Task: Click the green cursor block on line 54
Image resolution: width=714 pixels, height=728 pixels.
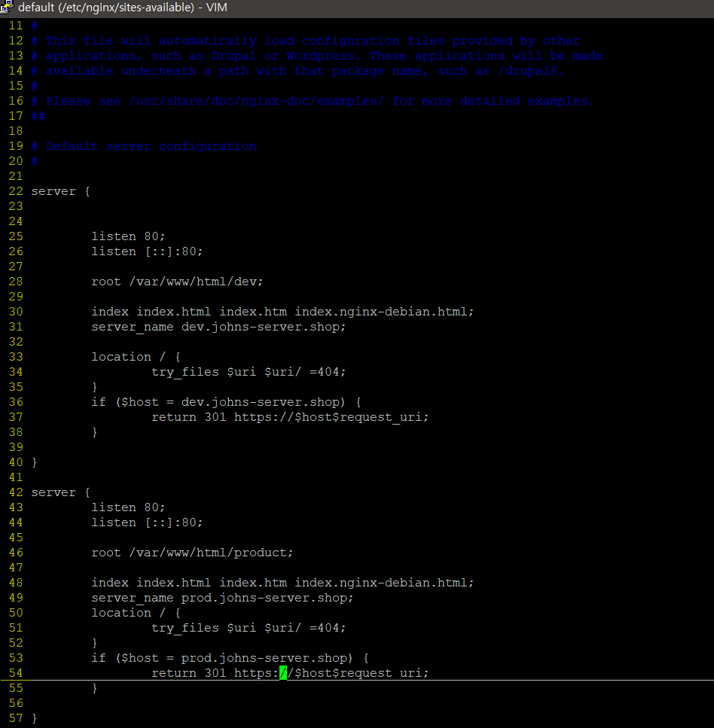Action: tap(283, 673)
